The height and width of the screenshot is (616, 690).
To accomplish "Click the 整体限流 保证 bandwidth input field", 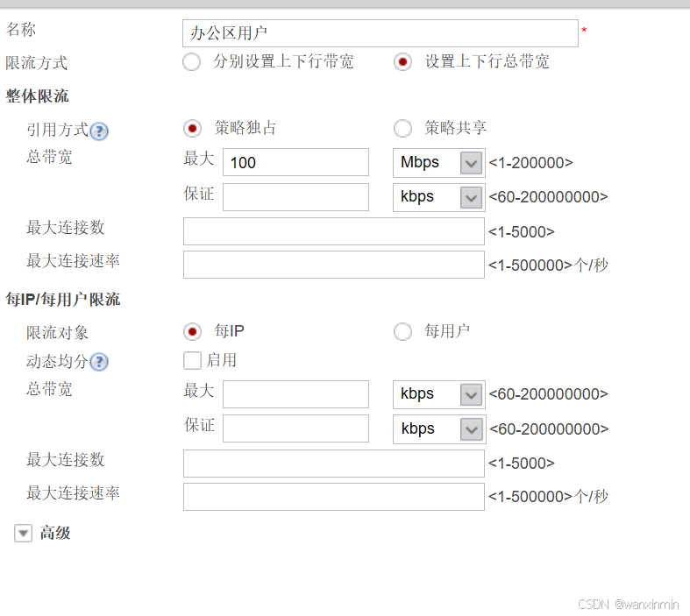I will [295, 197].
